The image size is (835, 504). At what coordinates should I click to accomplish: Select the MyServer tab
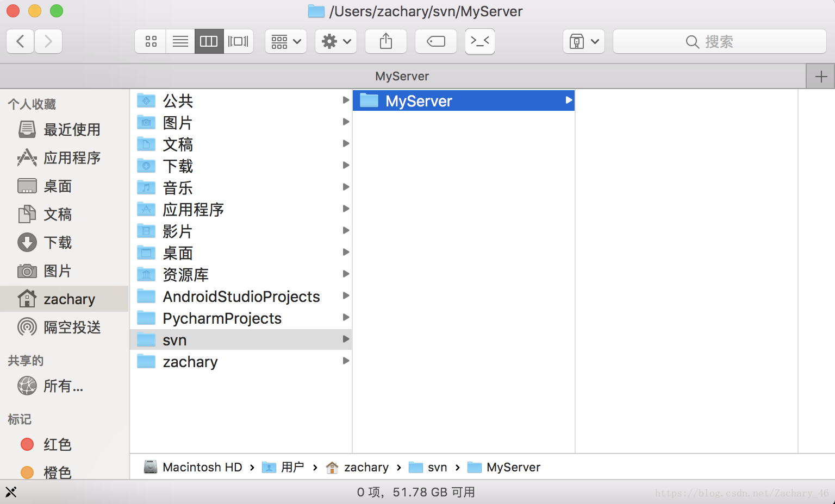tap(402, 76)
